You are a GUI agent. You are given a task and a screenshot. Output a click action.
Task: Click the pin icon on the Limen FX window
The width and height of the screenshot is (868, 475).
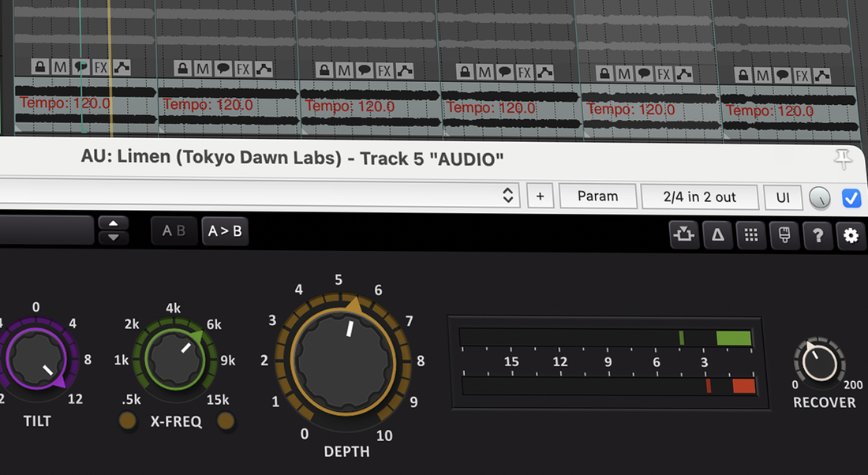843,159
